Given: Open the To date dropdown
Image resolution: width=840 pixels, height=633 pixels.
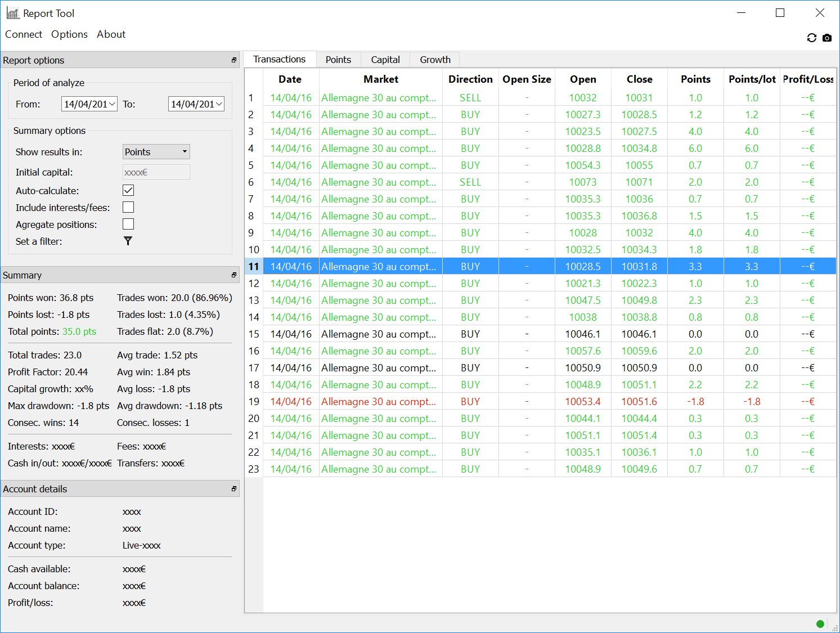Looking at the screenshot, I should [219, 104].
